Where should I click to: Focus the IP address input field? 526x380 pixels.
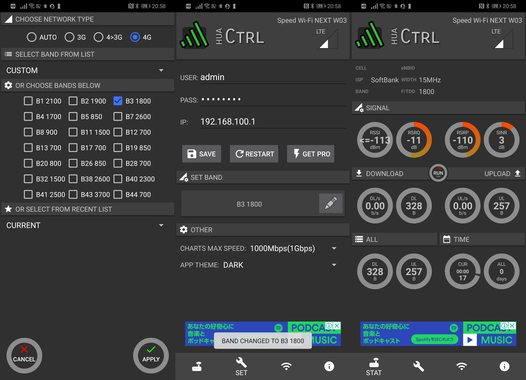(272, 122)
